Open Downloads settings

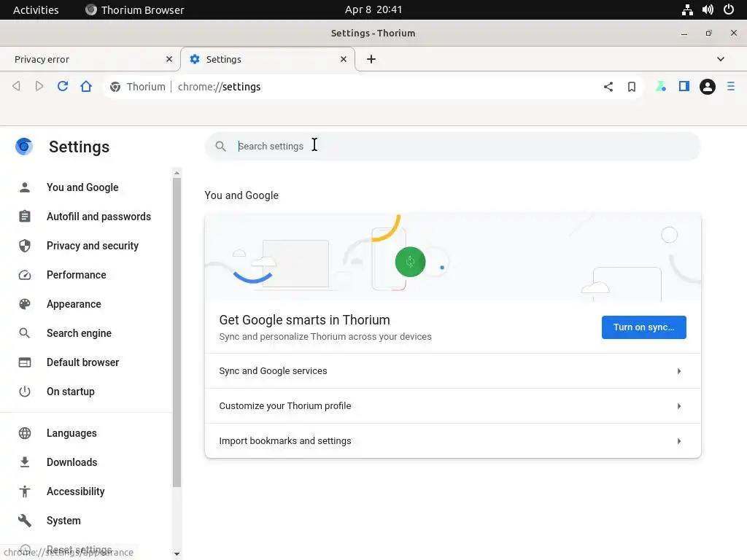tap(72, 462)
